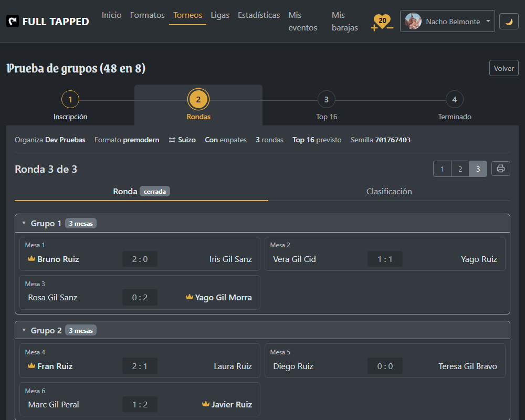Switch to round 2 pagination button
The width and height of the screenshot is (525, 420).
(x=460, y=169)
